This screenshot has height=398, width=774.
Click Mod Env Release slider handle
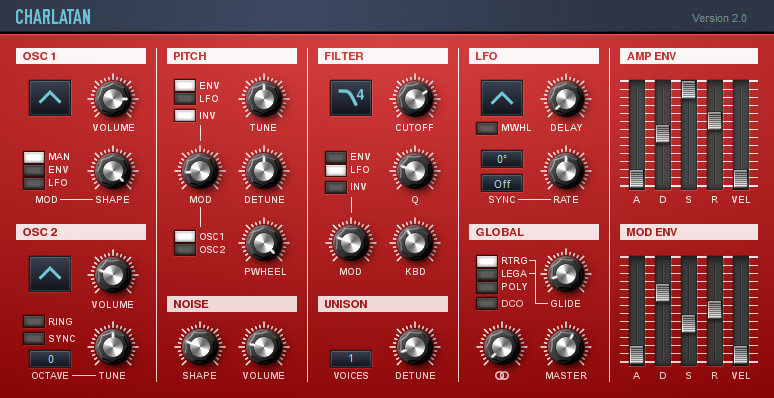[x=715, y=310]
